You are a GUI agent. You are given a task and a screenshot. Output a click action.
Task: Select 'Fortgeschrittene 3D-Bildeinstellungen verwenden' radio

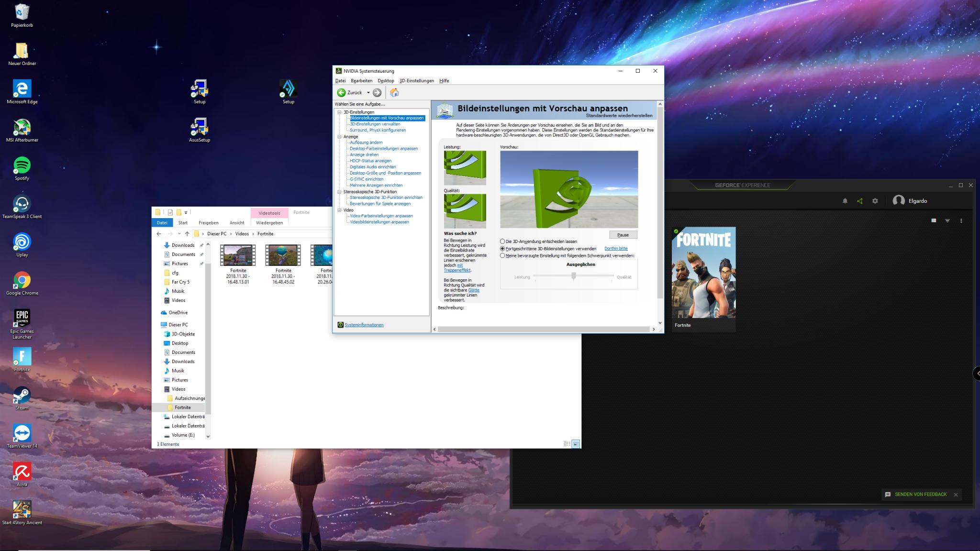[502, 249]
